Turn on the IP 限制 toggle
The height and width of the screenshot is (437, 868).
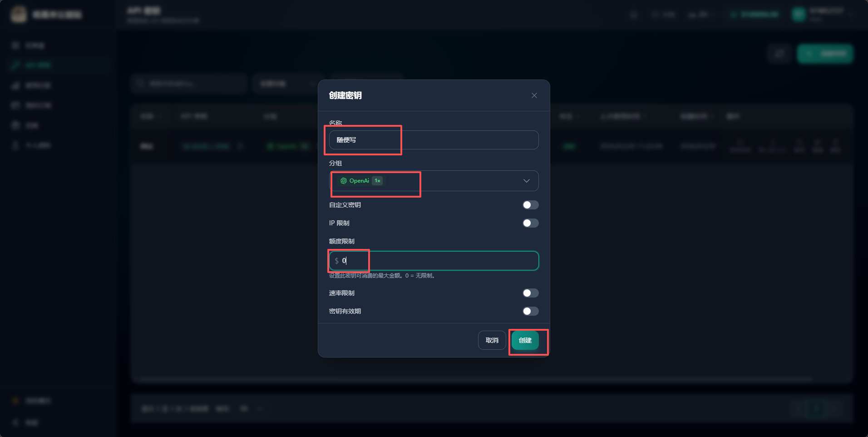[x=530, y=223]
